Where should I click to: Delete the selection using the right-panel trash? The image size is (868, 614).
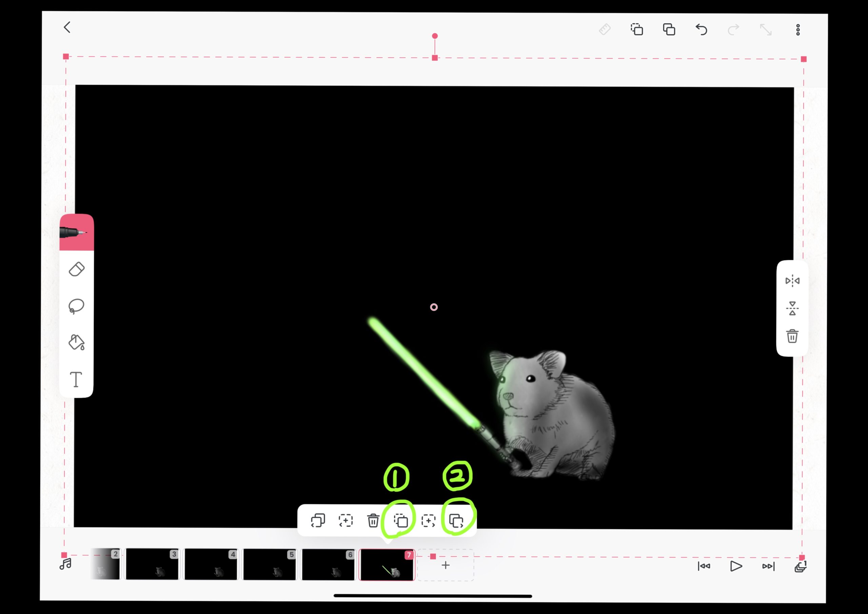792,336
